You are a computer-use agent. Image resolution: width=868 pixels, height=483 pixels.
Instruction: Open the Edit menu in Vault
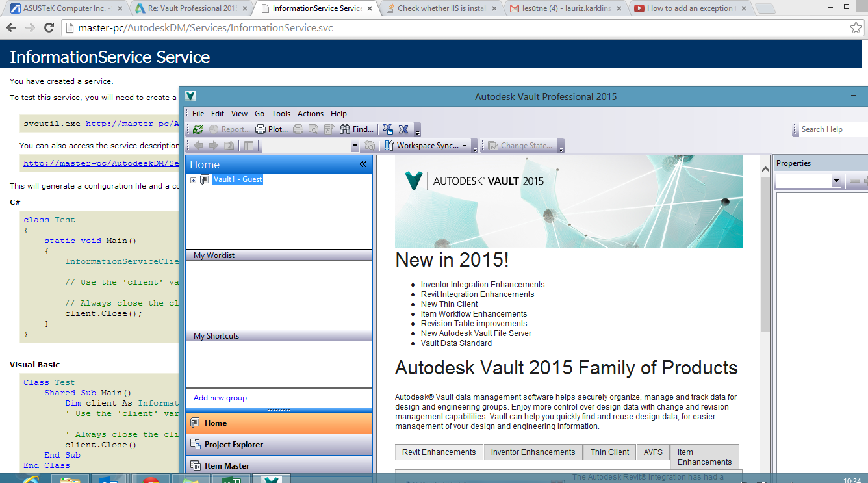[218, 113]
